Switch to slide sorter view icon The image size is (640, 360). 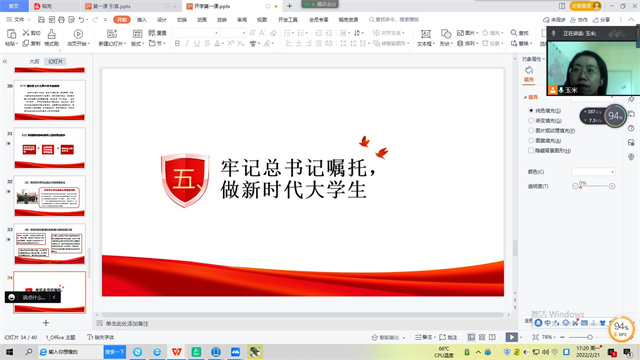tap(482, 337)
